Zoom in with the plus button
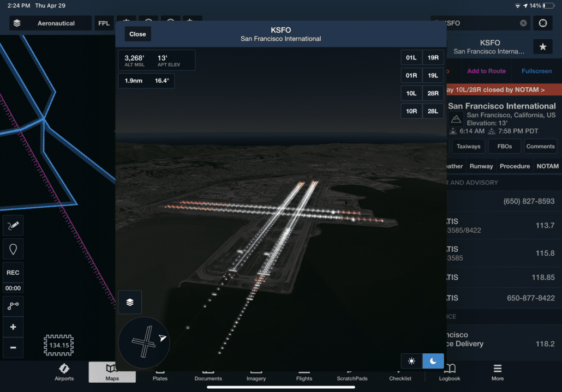Screen dimensions: 562x392 [x=13, y=327]
